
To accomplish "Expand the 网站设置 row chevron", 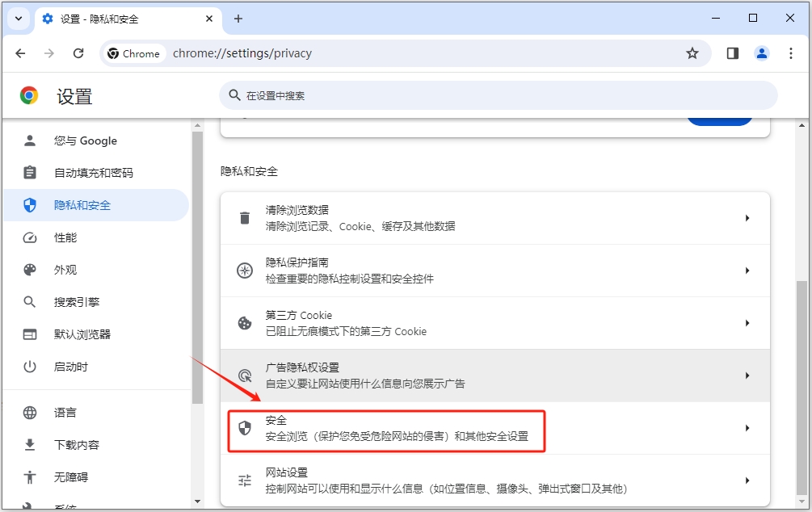I will pyautogui.click(x=750, y=479).
